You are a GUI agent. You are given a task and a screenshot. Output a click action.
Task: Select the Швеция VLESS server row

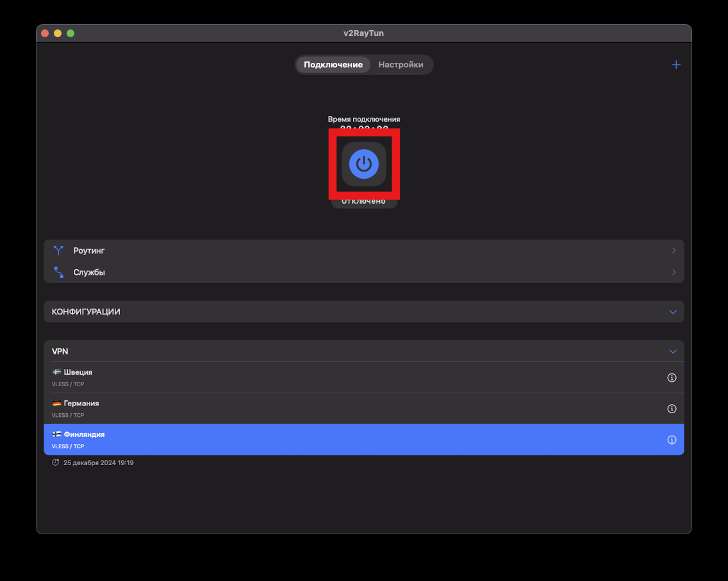[x=320, y=378]
